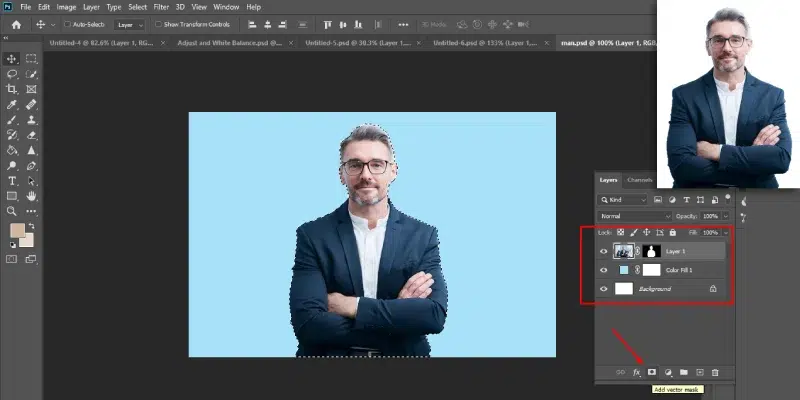Expand the Opacity slider dropdown arrow
This screenshot has width=800, height=400.
click(726, 216)
